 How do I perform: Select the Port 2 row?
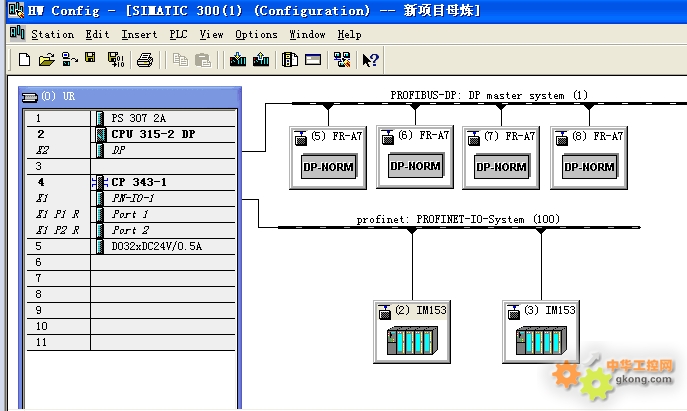pyautogui.click(x=131, y=230)
